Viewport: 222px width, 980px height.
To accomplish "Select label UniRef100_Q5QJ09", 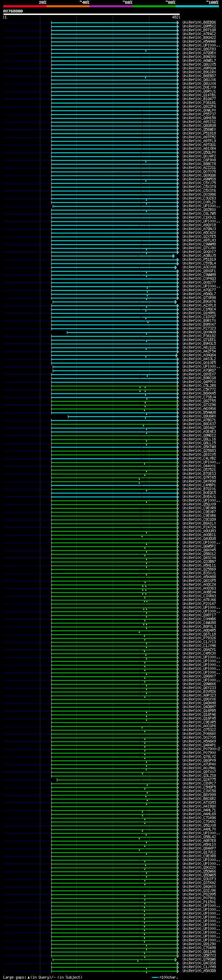I will [x=199, y=504].
